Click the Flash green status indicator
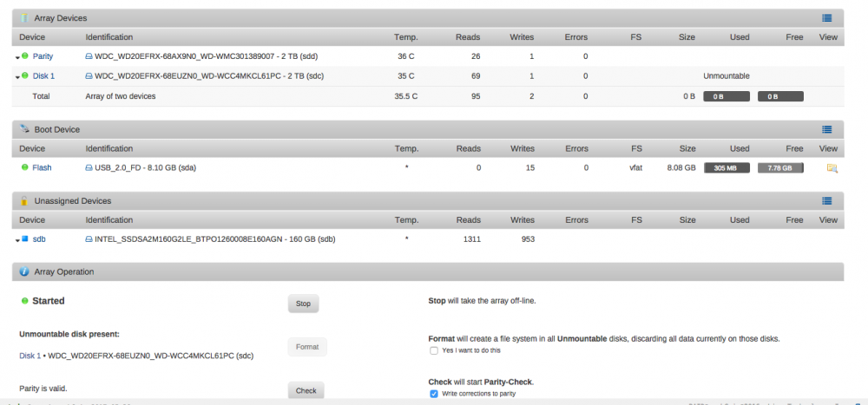Viewport: 868px width, 405px height. click(x=25, y=167)
